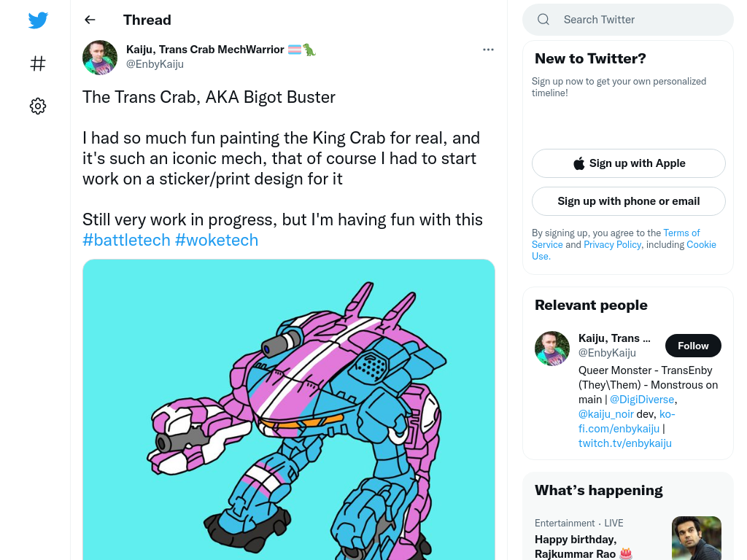747x560 pixels.
Task: Click the search magnifier icon
Action: 543,20
